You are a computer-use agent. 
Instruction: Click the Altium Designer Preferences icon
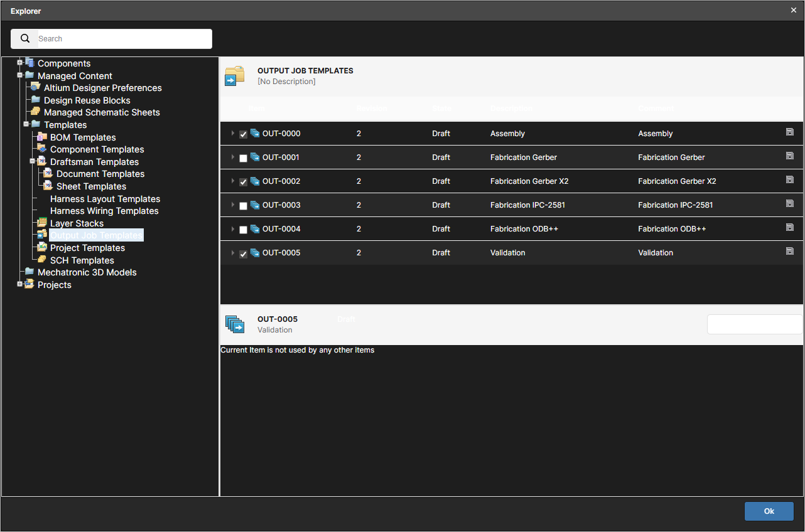(36, 87)
